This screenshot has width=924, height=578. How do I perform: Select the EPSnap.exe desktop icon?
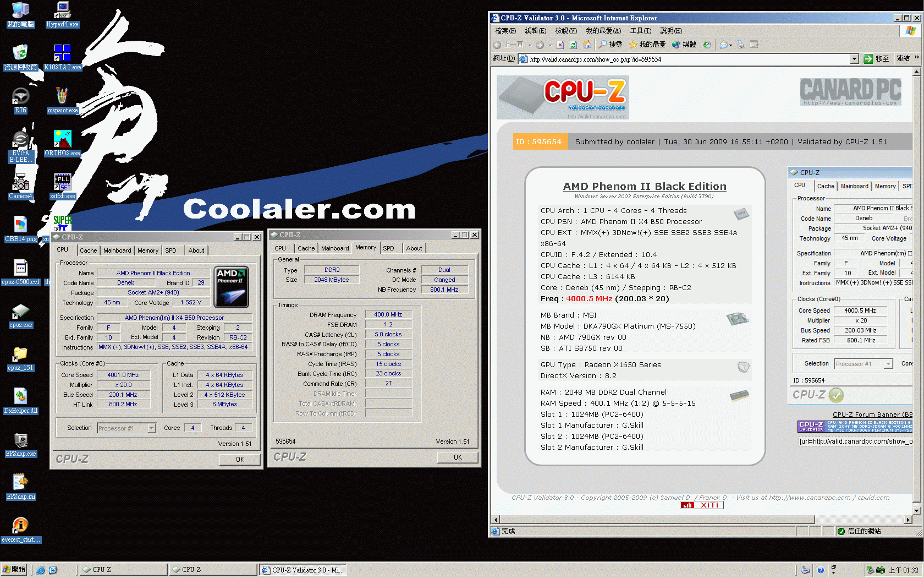point(20,444)
